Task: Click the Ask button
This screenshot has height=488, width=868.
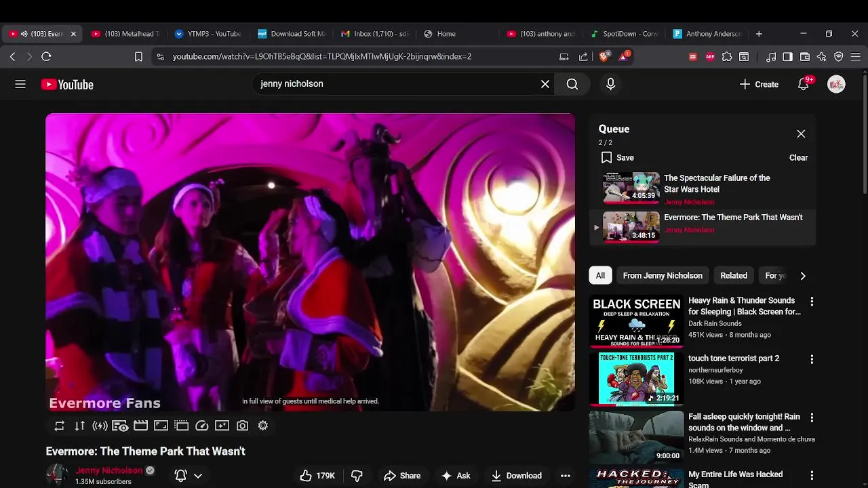Action: tap(456, 476)
